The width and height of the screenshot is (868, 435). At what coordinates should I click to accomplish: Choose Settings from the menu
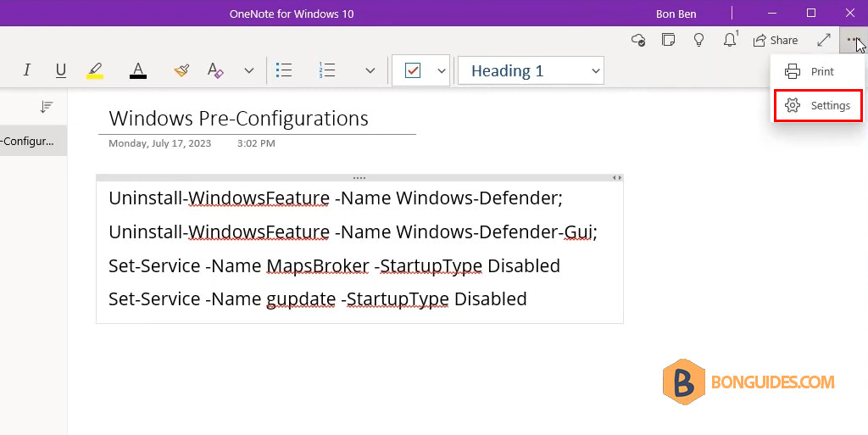[x=818, y=105]
